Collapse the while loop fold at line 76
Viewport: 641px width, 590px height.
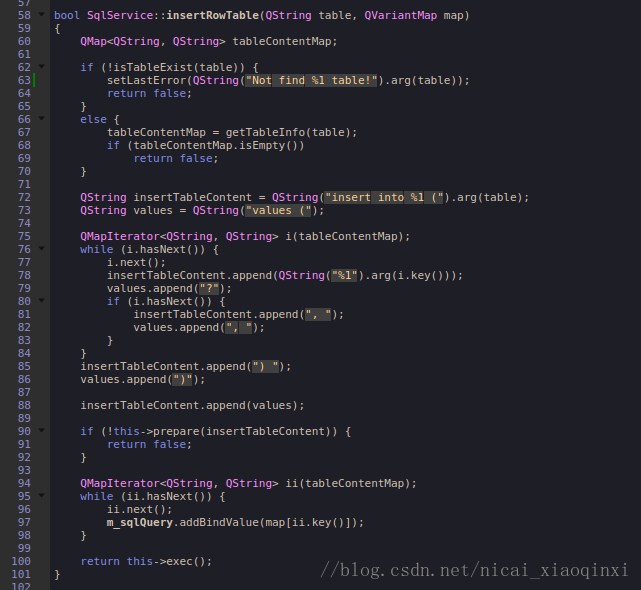[41, 248]
